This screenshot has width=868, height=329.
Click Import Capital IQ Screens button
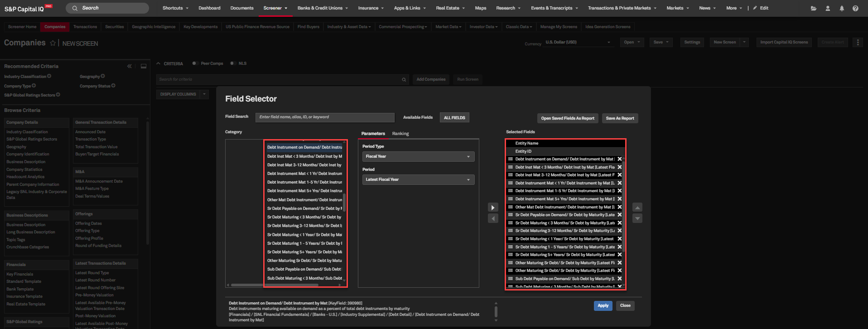click(x=784, y=42)
